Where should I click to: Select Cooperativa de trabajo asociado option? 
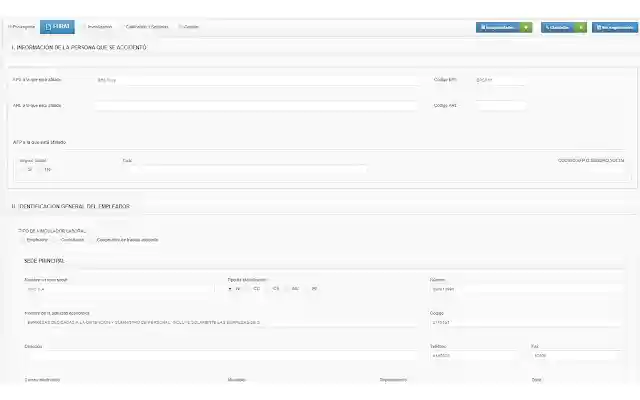pyautogui.click(x=93, y=240)
